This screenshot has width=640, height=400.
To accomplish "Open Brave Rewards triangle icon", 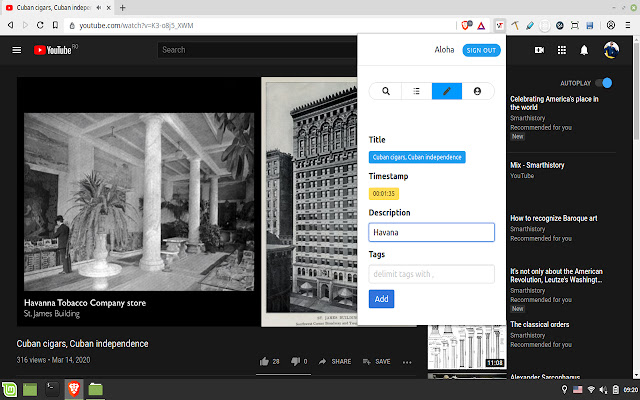I will click(481, 26).
